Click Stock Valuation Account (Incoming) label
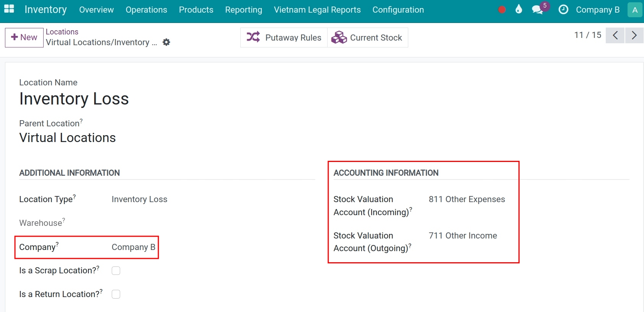The height and width of the screenshot is (312, 644). click(373, 206)
